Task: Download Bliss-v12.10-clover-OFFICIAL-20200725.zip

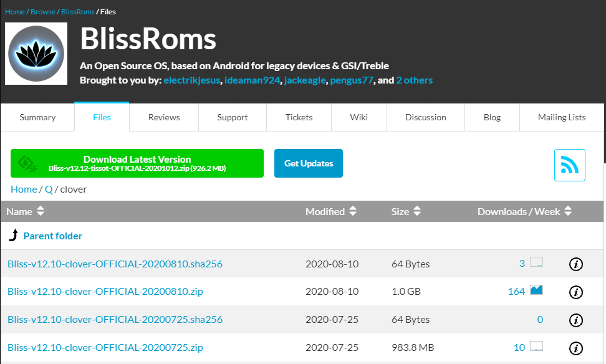Action: tap(105, 347)
